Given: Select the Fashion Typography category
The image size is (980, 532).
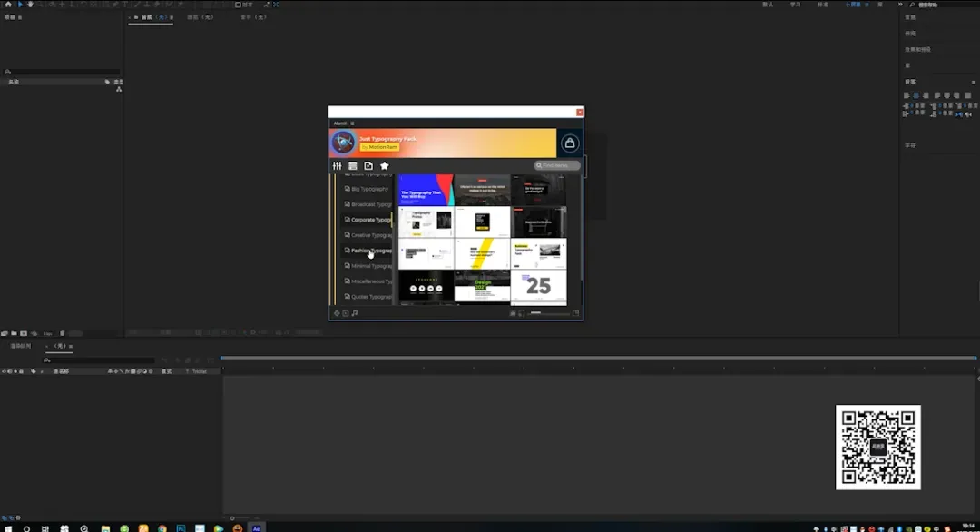Looking at the screenshot, I should pos(367,250).
